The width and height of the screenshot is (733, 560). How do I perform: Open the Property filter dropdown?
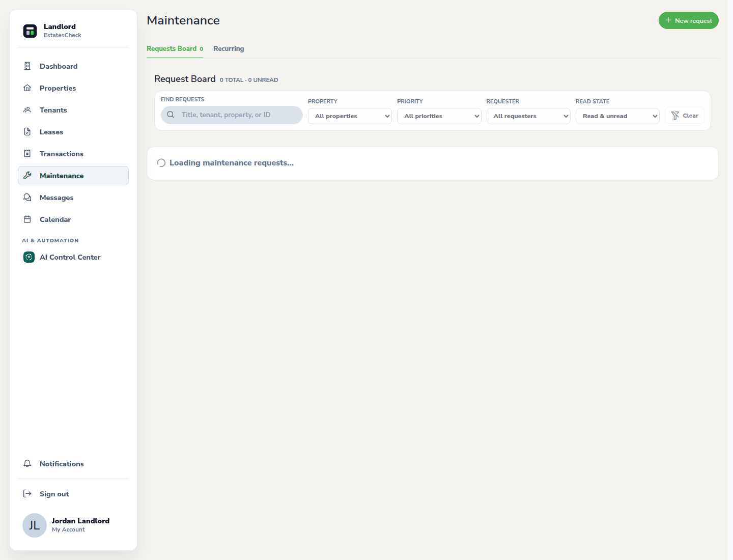(350, 116)
